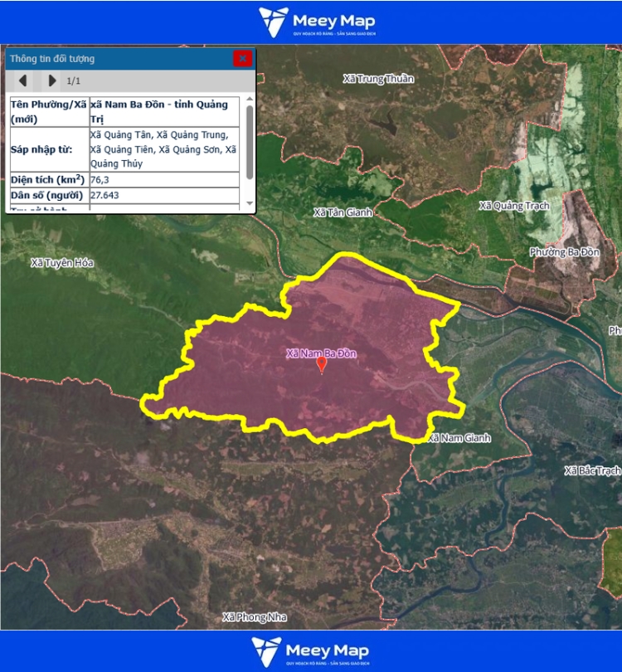The height and width of the screenshot is (672, 622).
Task: Click the Xã Phong Nha map label
Action: [x=255, y=617]
